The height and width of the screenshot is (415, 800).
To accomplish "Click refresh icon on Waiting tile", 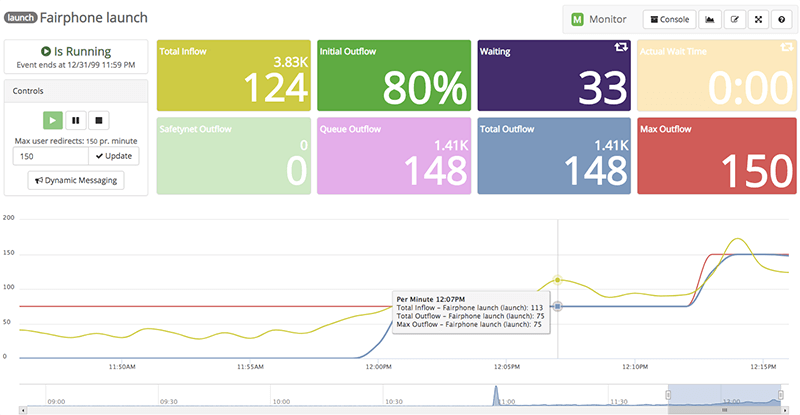I will [x=619, y=49].
